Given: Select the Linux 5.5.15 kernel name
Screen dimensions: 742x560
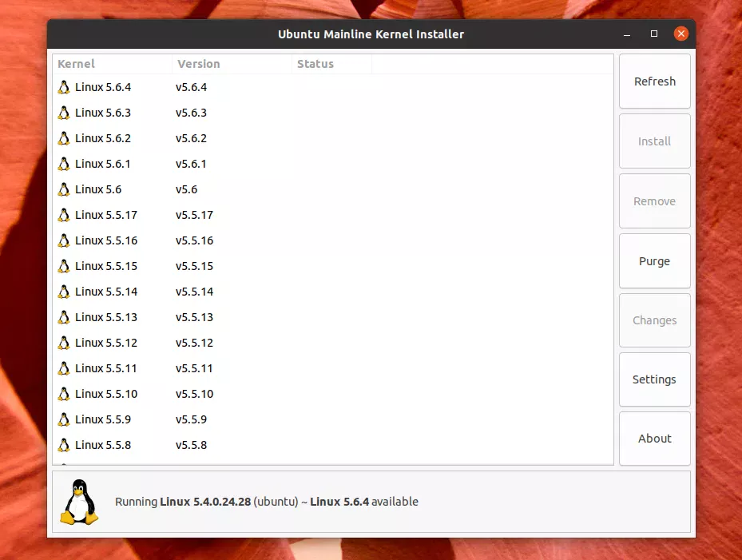Looking at the screenshot, I should point(106,266).
